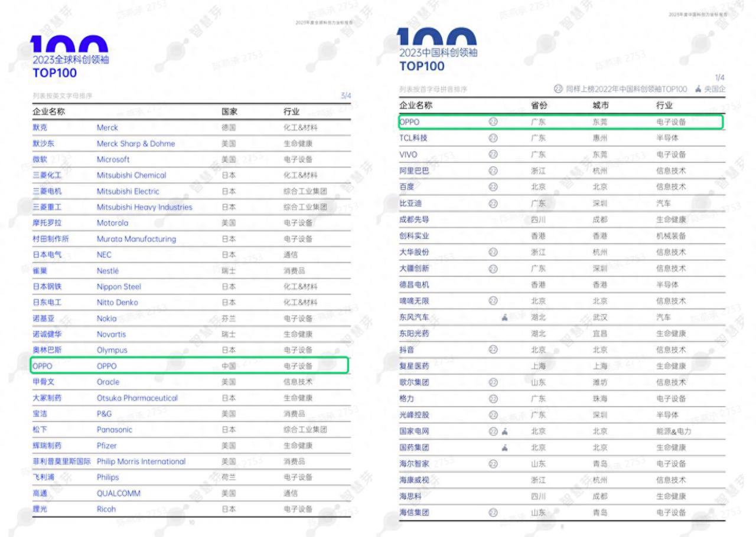Click Mitsubishi Heavy Industries

(145, 207)
